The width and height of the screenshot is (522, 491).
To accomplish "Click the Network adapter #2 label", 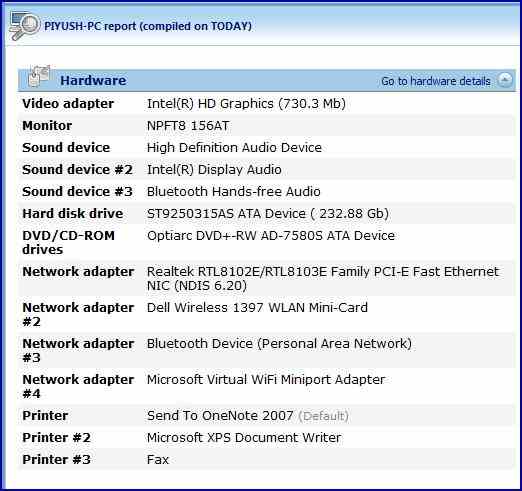I will (78, 314).
